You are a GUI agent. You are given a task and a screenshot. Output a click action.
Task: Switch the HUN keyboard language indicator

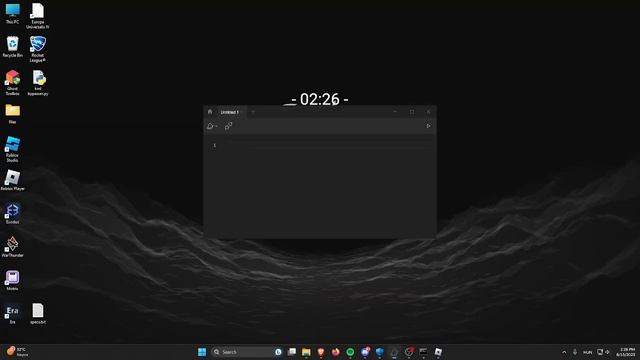[587, 352]
